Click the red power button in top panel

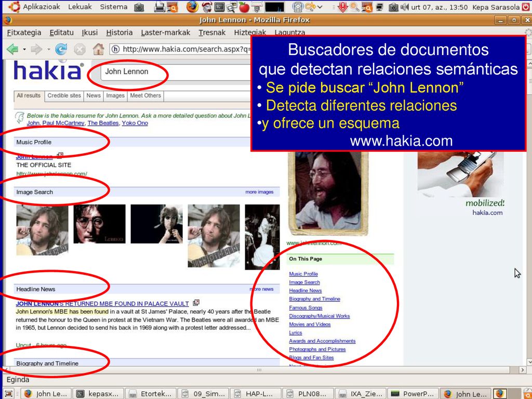coord(526,7)
